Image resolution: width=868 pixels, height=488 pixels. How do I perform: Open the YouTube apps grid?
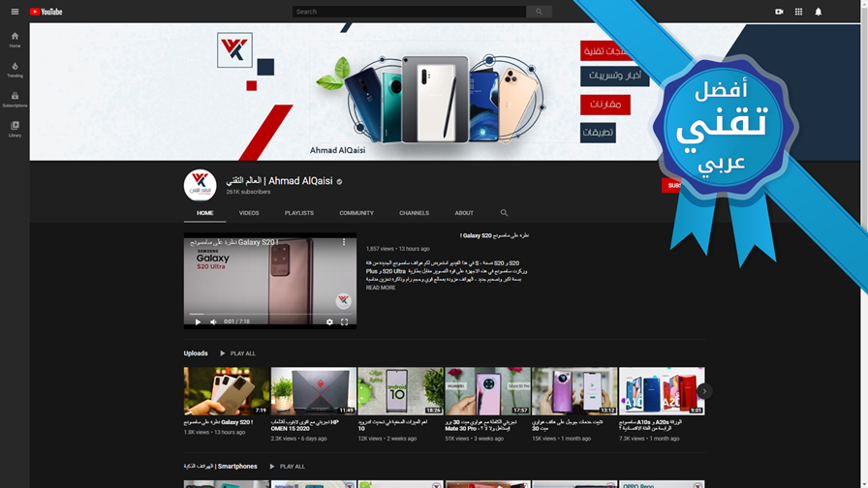[x=798, y=12]
